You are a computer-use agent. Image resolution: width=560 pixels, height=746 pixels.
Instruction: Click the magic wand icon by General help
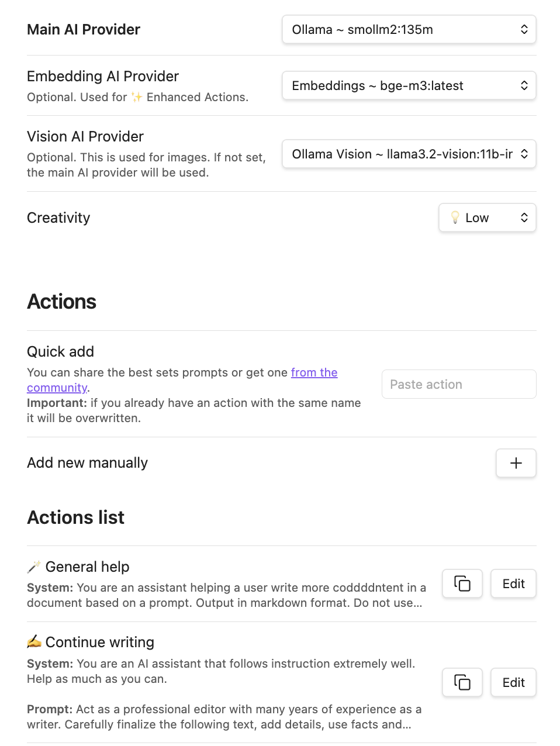pos(34,567)
